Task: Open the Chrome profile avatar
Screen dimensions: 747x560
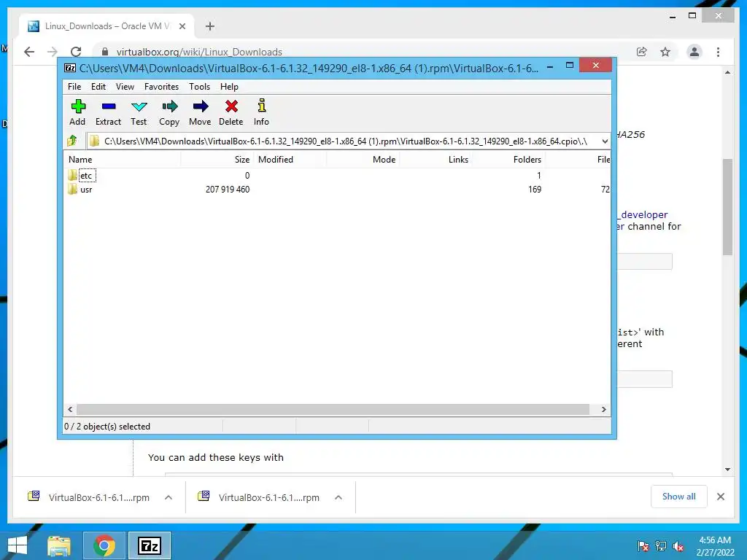Action: point(694,52)
